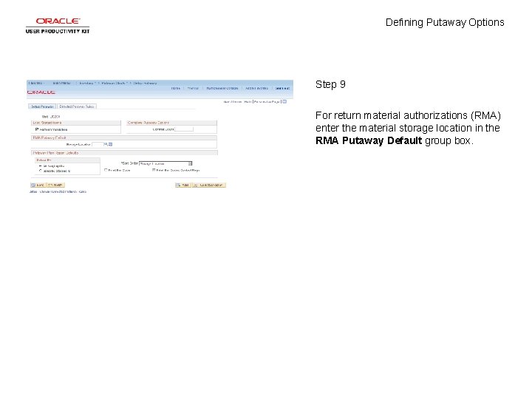Click Define Putaway in the breadcrumb

(x=145, y=83)
